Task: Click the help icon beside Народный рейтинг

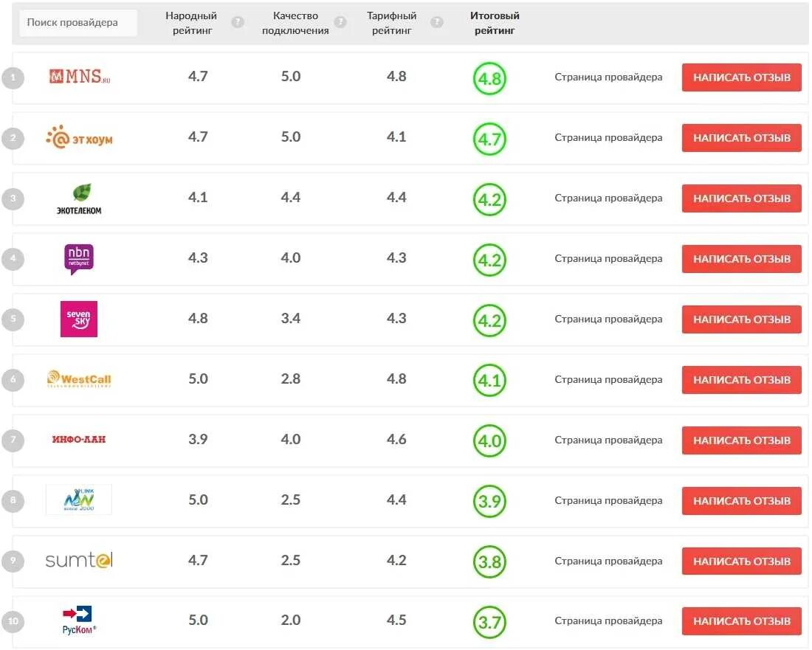Action: [238, 22]
